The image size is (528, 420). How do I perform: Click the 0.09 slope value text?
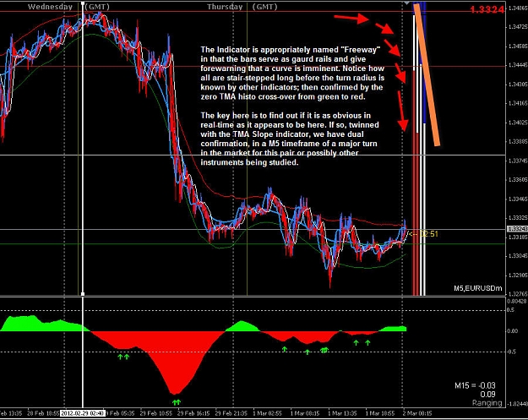point(487,395)
